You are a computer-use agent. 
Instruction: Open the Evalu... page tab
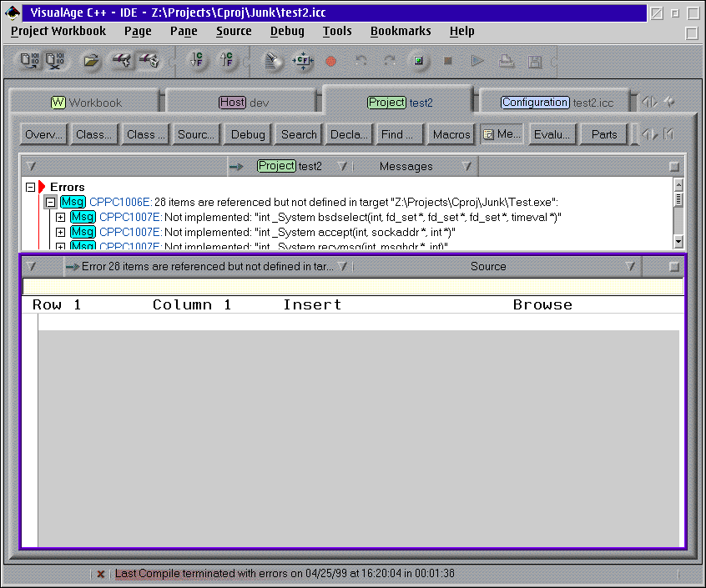(552, 134)
